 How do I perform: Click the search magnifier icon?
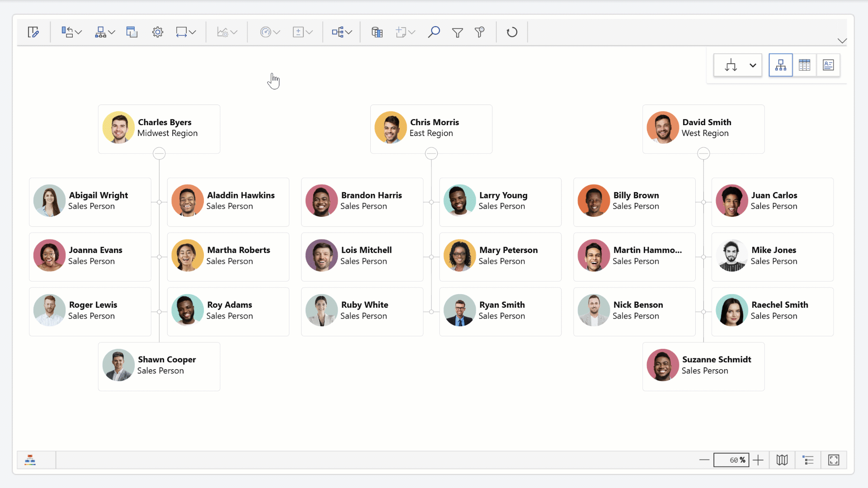[434, 32]
